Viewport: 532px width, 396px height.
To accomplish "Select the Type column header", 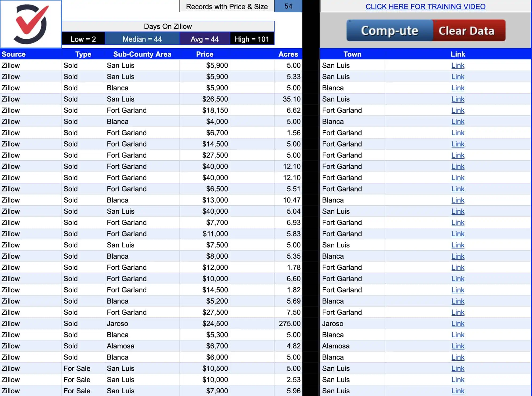I will (x=83, y=54).
